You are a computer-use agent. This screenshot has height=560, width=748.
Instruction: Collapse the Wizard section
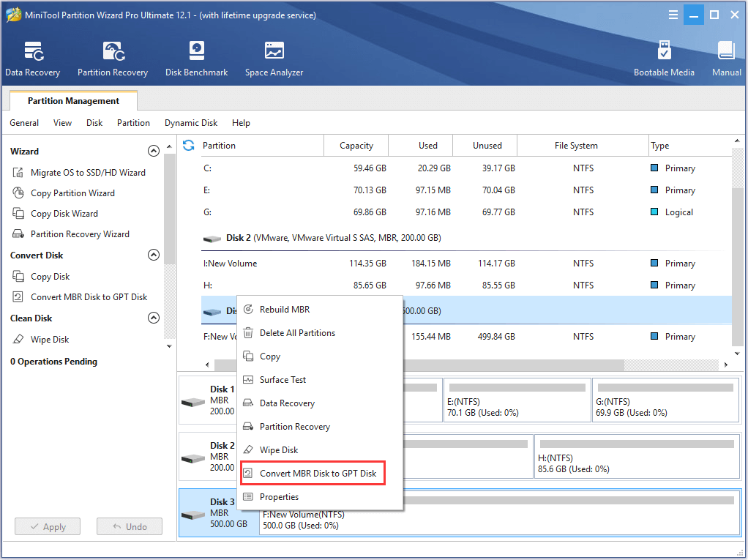click(154, 151)
